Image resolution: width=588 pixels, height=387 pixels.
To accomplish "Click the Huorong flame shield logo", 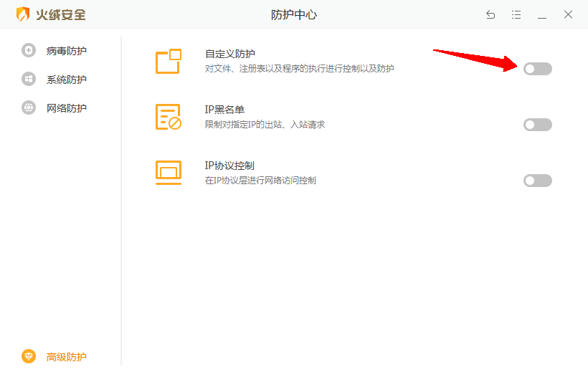I will pos(23,14).
